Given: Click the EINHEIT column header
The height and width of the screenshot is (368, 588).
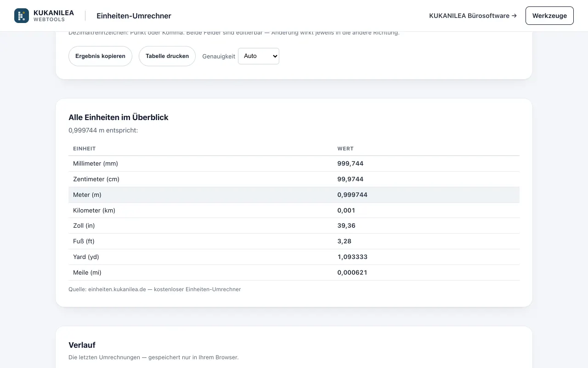Looking at the screenshot, I should click(x=85, y=149).
